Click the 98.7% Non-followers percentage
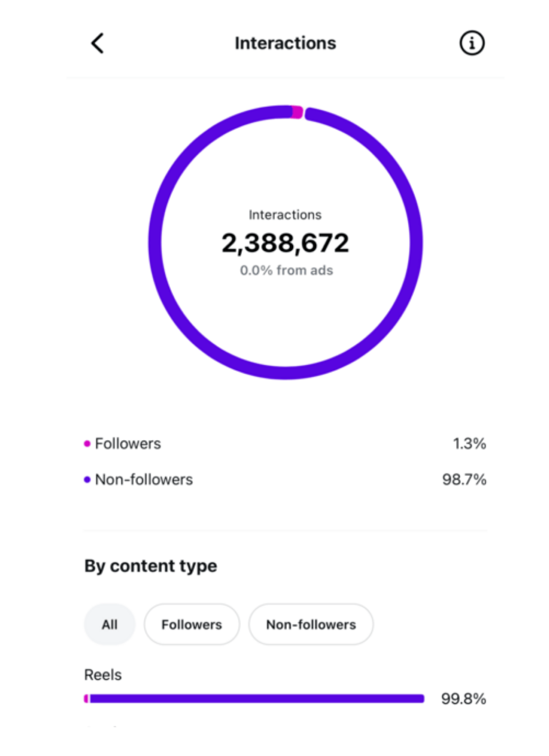The width and height of the screenshot is (549, 756). [x=464, y=479]
